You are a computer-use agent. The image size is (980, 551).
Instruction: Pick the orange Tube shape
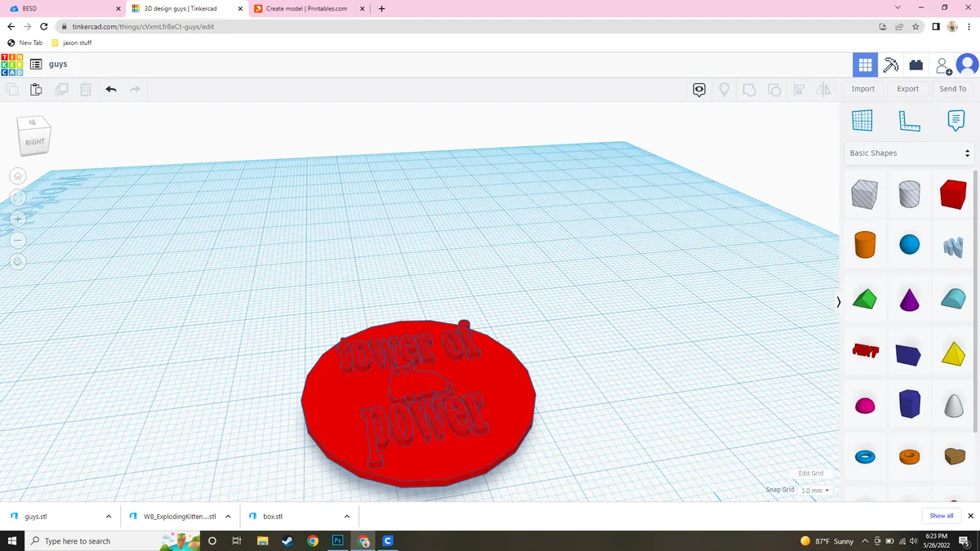point(909,456)
